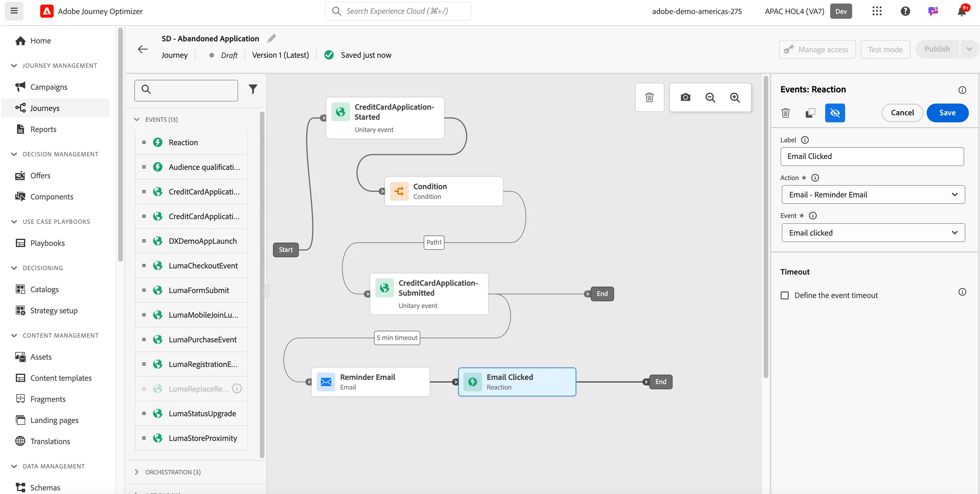Delete the selected canvas activity via trash icon
Screen dimensions: 980x494
(650, 97)
